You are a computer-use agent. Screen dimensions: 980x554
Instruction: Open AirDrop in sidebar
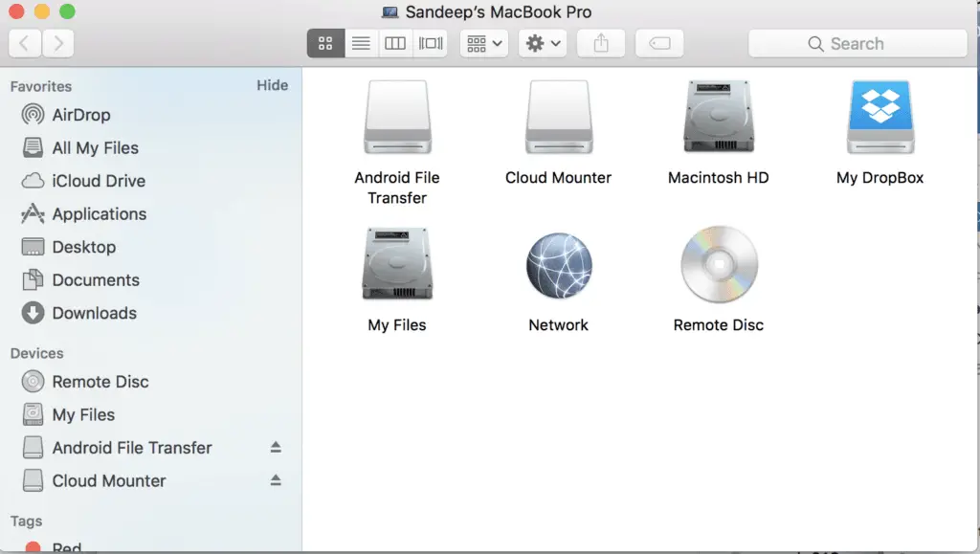[150, 115]
